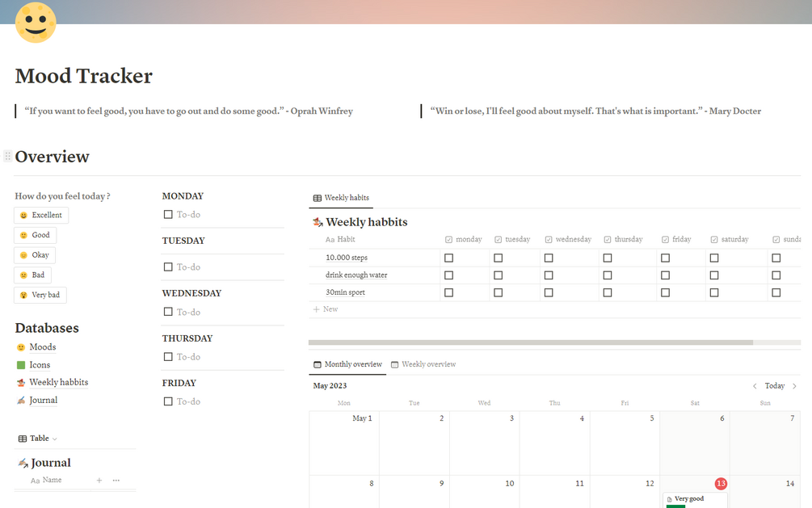812x508 pixels.
Task: Open the Very good calendar entry
Action: [x=695, y=499]
